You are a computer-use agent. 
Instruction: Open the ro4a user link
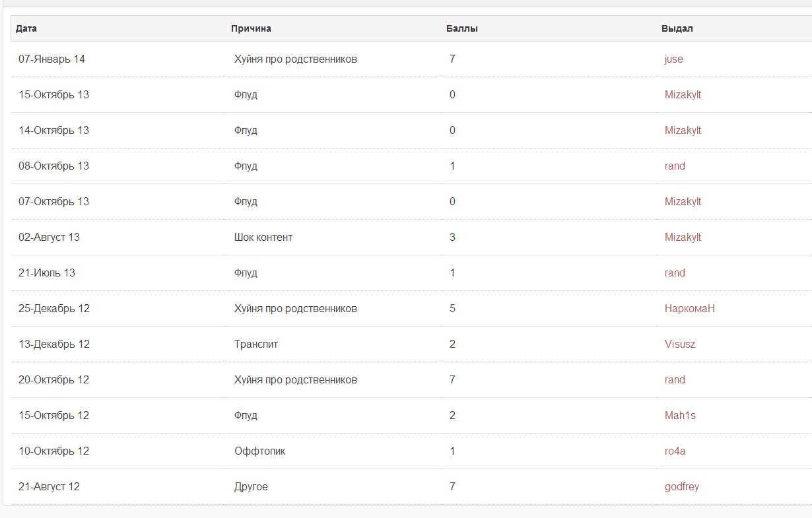(x=675, y=451)
